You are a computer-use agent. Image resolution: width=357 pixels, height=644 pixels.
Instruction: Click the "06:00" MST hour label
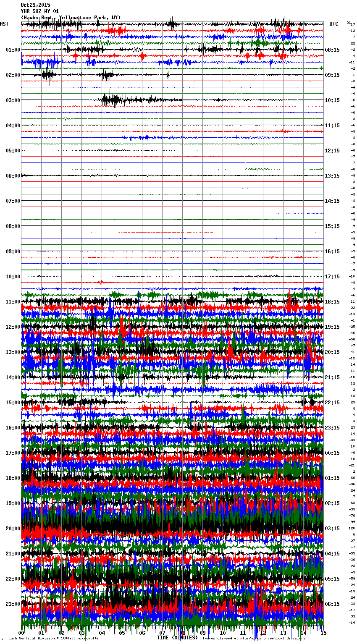click(x=13, y=176)
